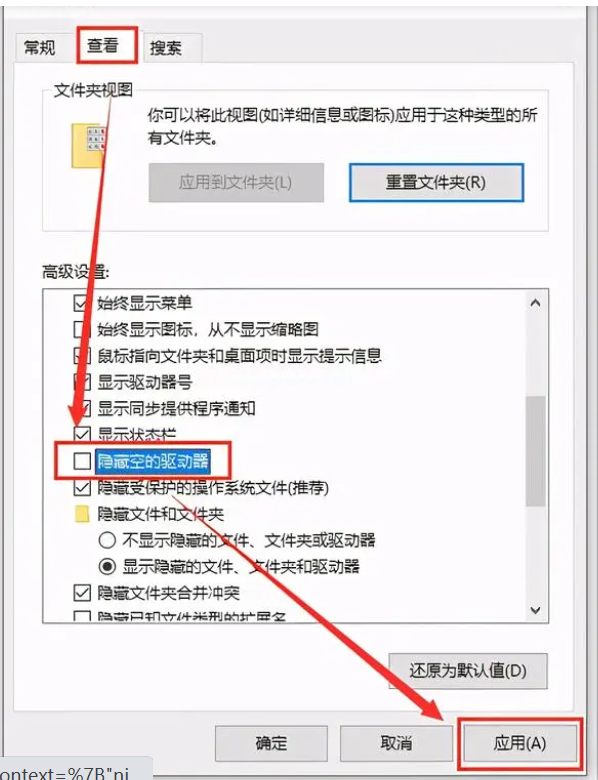Confirm with the 确定 button
The height and width of the screenshot is (780, 598).
[x=271, y=744]
